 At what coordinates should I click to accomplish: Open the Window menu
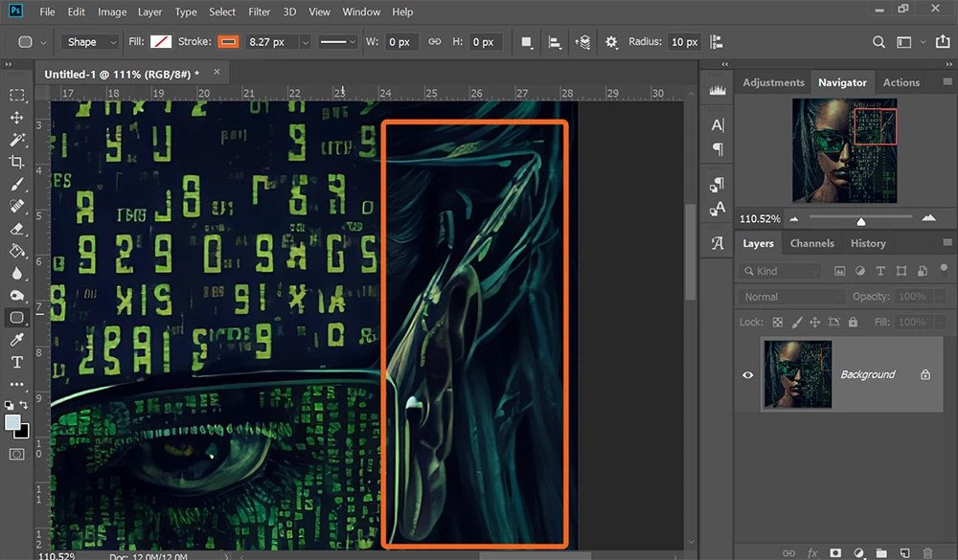click(361, 11)
